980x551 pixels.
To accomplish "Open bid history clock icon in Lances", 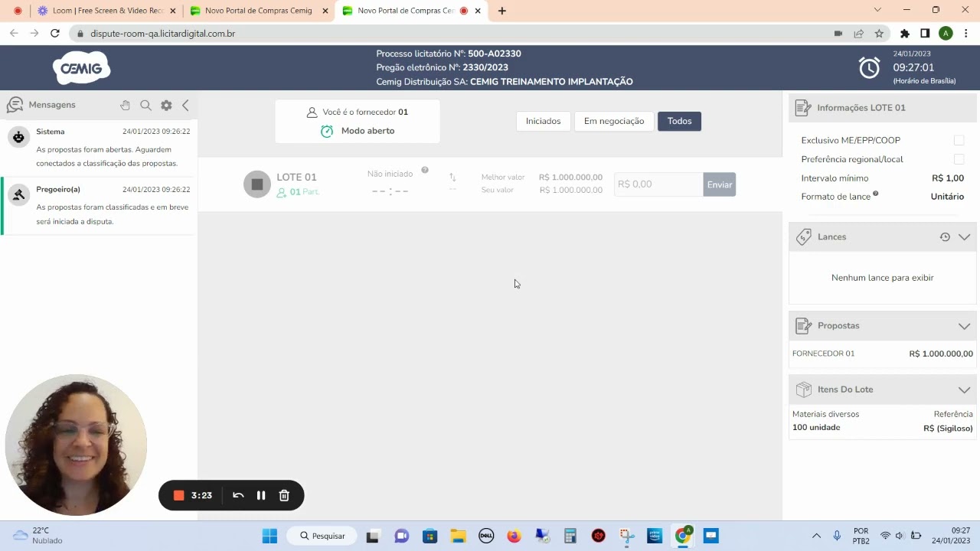I will pos(945,237).
